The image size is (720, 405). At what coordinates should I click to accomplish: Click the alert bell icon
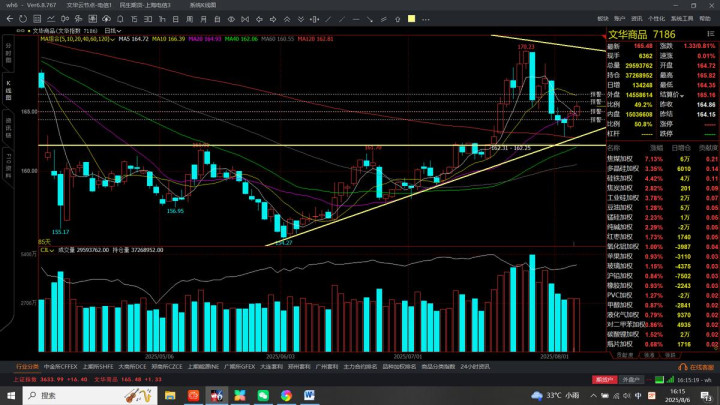coord(120,19)
